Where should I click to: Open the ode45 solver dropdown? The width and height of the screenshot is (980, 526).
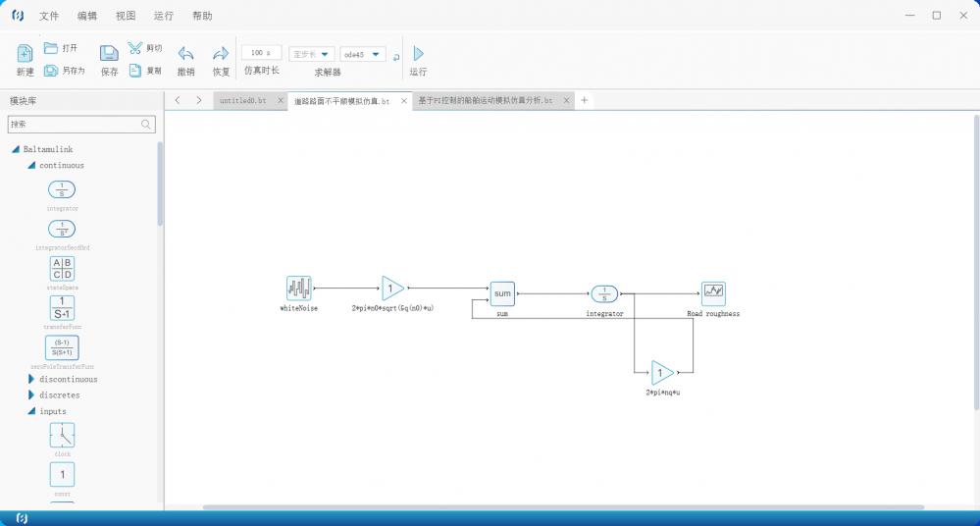(363, 55)
